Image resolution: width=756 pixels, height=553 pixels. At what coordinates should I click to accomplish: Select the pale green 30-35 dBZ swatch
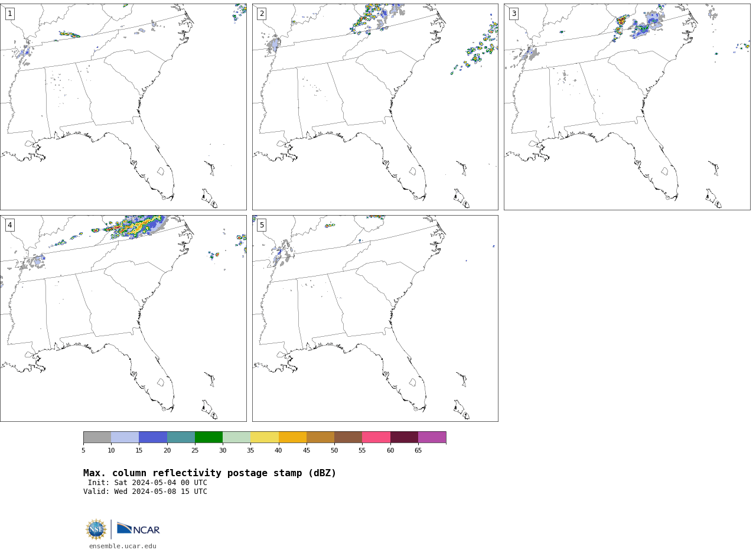pos(237,437)
